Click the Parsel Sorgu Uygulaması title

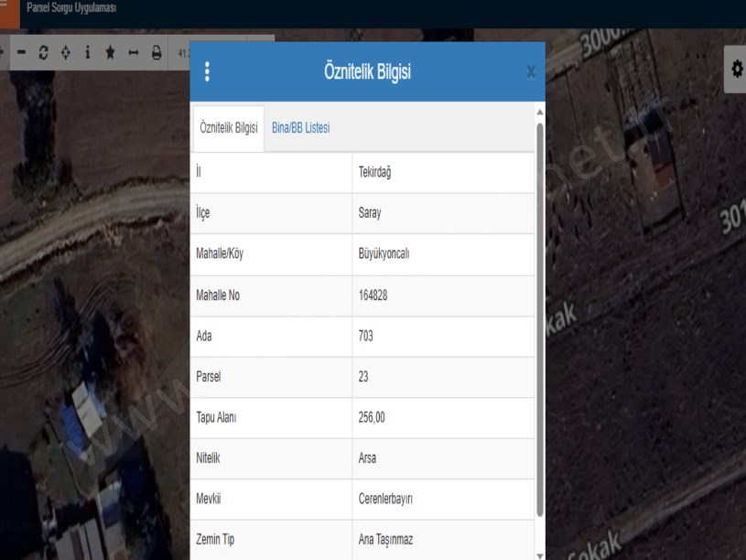(x=71, y=8)
